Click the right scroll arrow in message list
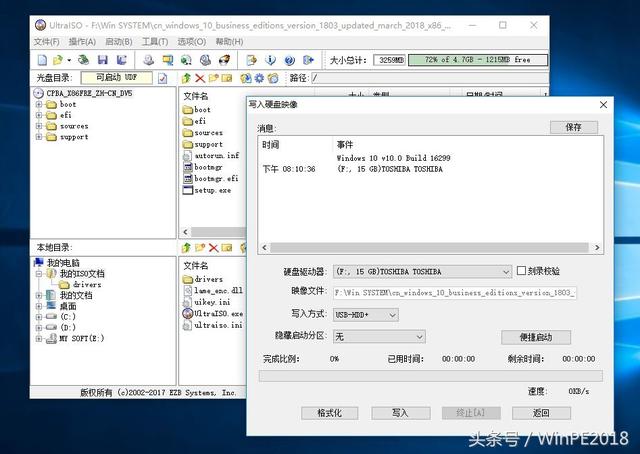 pyautogui.click(x=597, y=248)
